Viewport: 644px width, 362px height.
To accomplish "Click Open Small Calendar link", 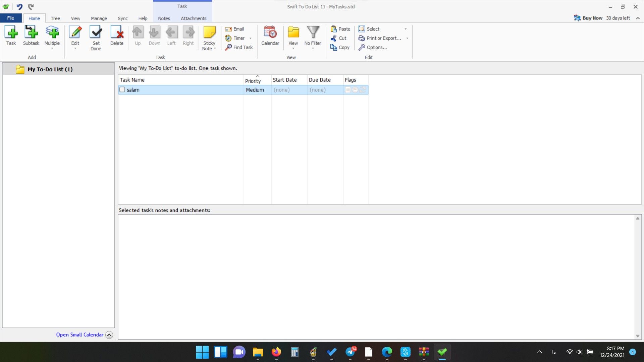I will tap(80, 335).
